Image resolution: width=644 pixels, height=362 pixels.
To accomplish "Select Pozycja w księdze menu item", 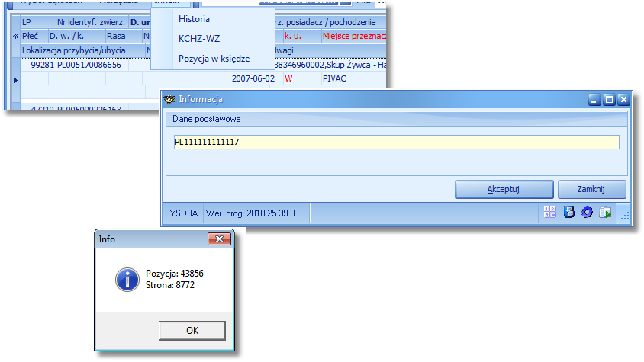I will (x=214, y=59).
